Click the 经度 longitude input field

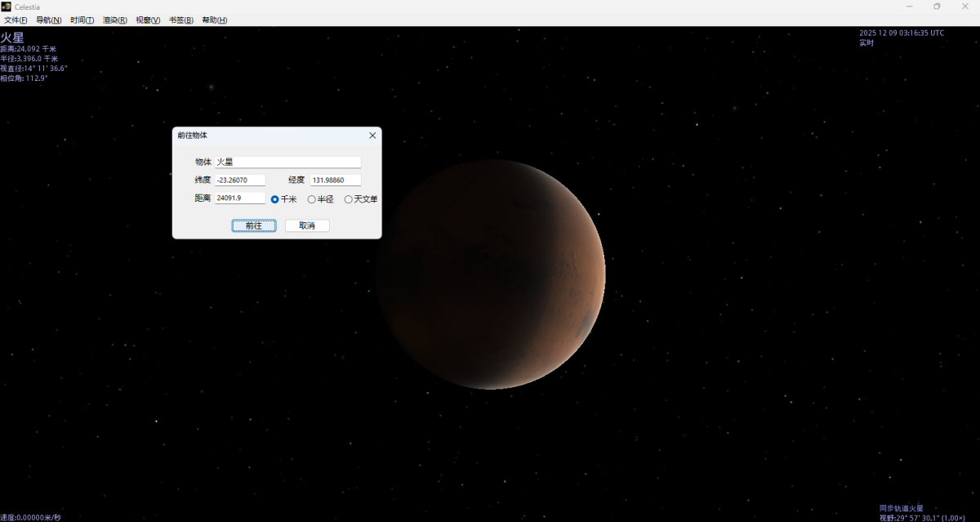pos(335,181)
